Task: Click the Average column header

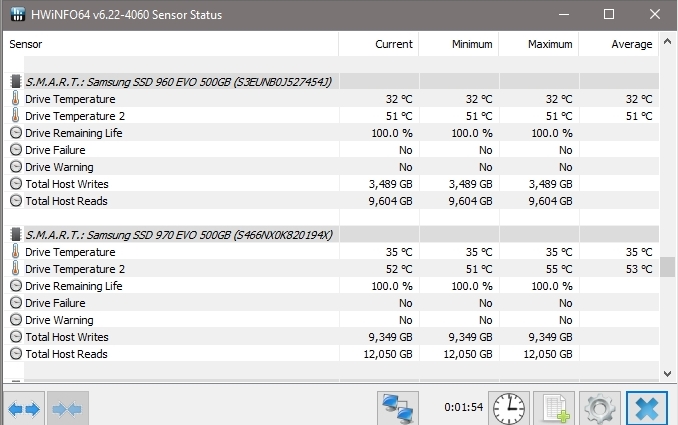Action: pyautogui.click(x=619, y=44)
